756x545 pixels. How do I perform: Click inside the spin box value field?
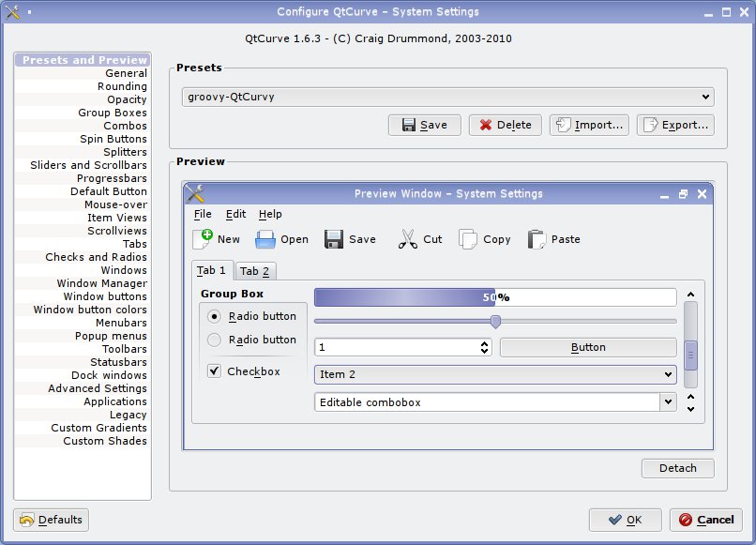coord(397,347)
